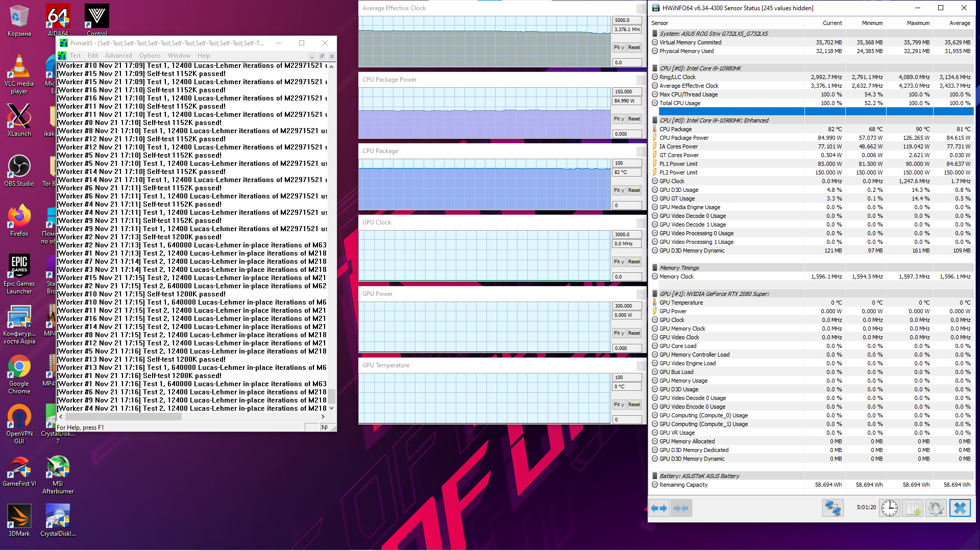Open the Test menu in Prime95
Viewport: 980px width, 551px height.
[75, 56]
